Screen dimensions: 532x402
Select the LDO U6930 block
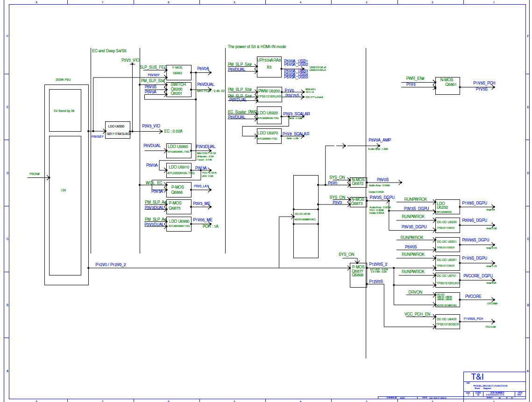click(x=118, y=130)
